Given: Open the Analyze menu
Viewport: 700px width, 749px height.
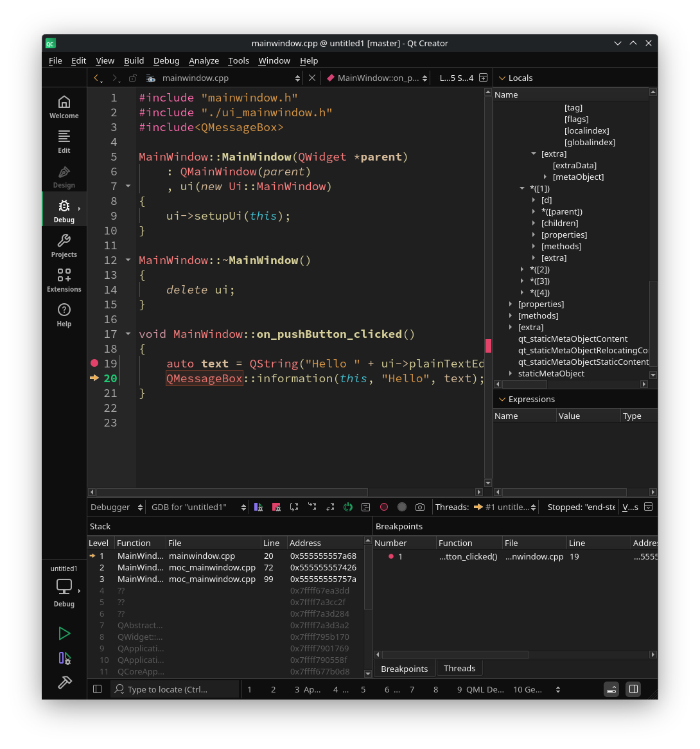Looking at the screenshot, I should coord(204,60).
